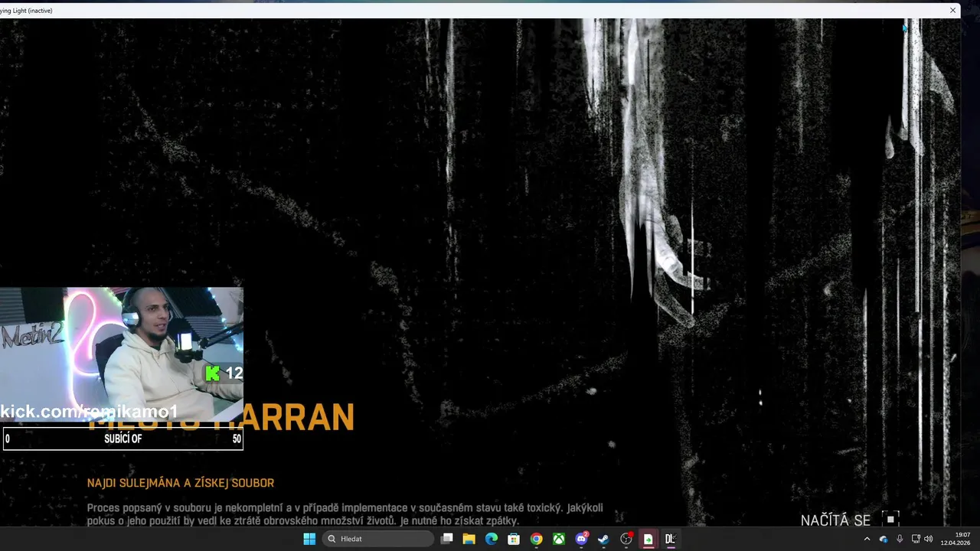Click the NAJDI SULEJMÁNA A ZÍSKEJ SOUBOR heading

[x=181, y=483]
